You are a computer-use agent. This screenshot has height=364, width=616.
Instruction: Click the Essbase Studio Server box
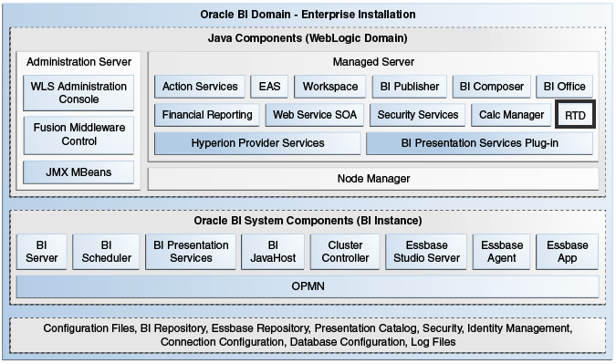pyautogui.click(x=426, y=251)
